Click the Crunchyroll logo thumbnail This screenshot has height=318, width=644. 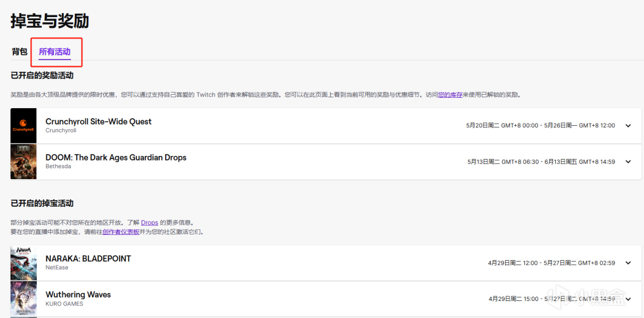[x=24, y=126]
